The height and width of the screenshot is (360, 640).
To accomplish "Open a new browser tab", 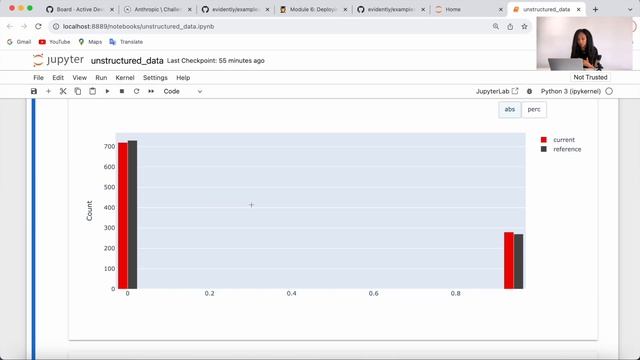I will 595,9.
